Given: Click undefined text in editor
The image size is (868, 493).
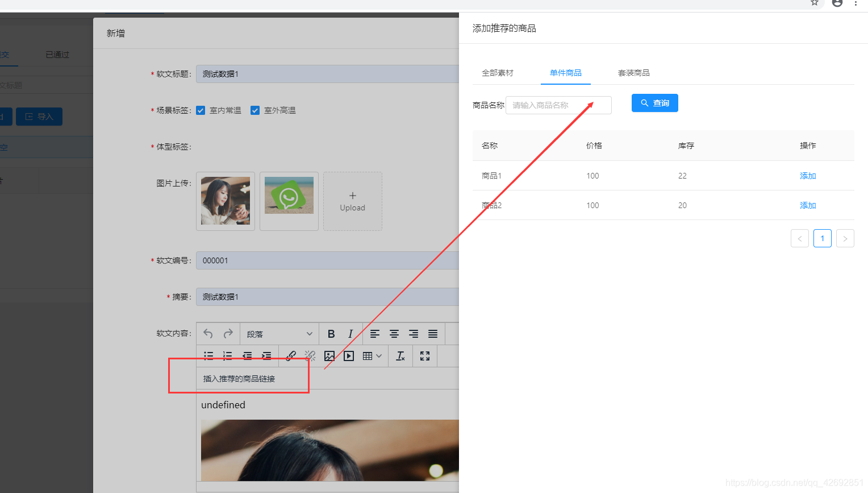Looking at the screenshot, I should pos(223,405).
